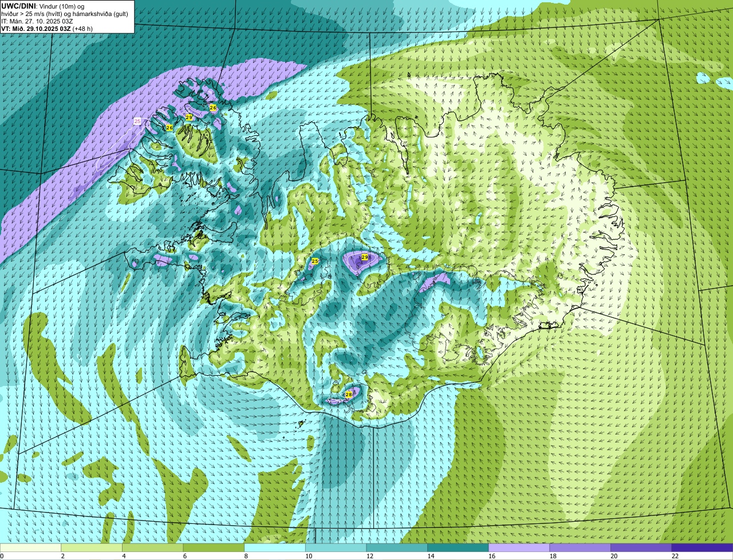Click the color scale tick label "14"
This screenshot has height=560, width=733.
point(431,556)
